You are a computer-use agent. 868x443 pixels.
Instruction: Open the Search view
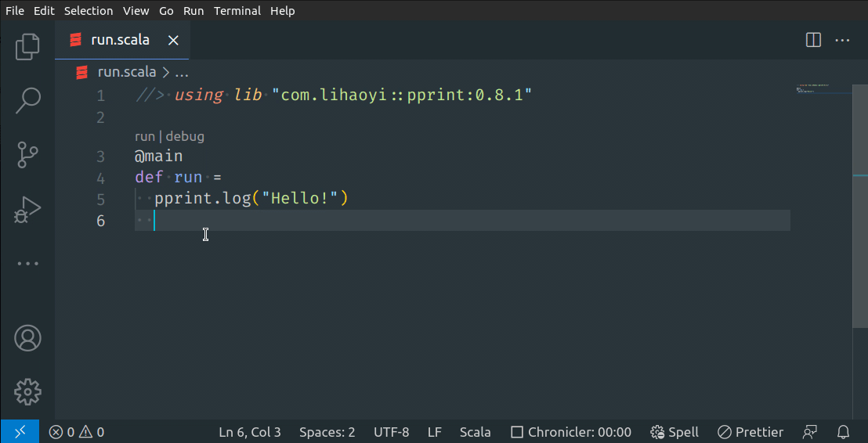(27, 101)
